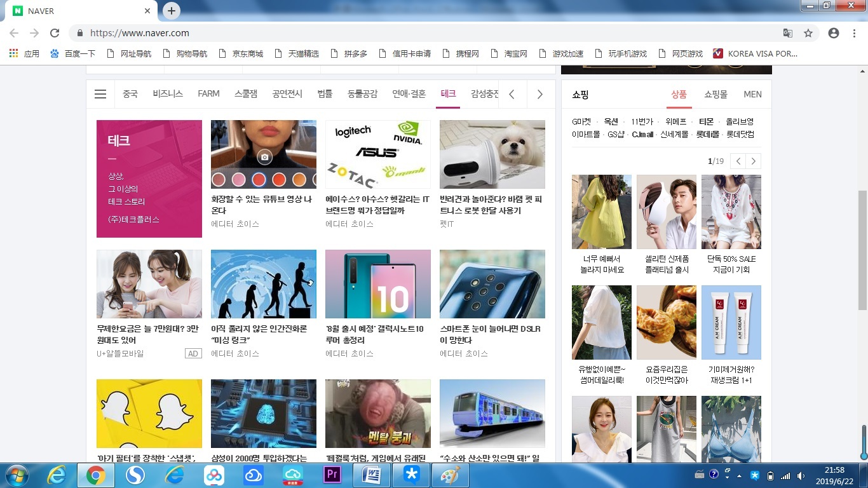Image resolution: width=868 pixels, height=488 pixels.
Task: Go back in Chrome
Action: pos(14,33)
